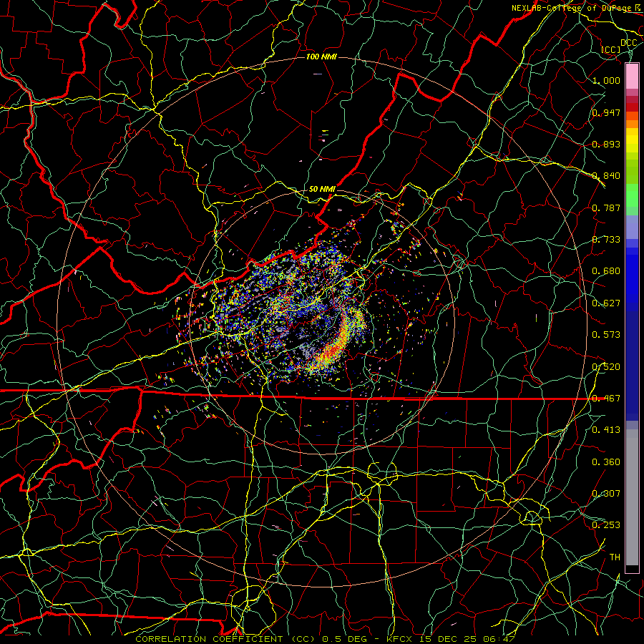The image size is (644, 644).
Task: Click the 0.413 legend value
Action: [606, 430]
